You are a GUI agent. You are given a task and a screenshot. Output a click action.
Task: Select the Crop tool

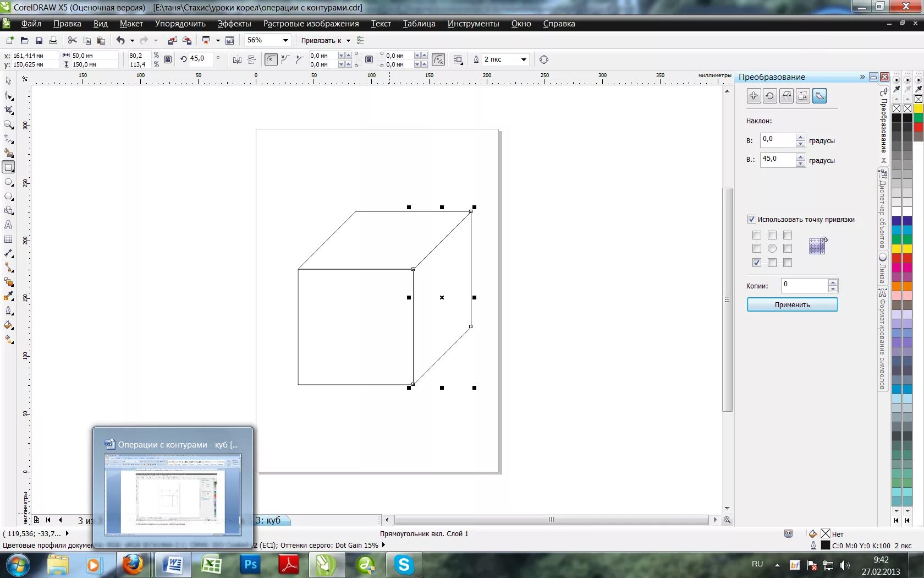click(x=8, y=110)
